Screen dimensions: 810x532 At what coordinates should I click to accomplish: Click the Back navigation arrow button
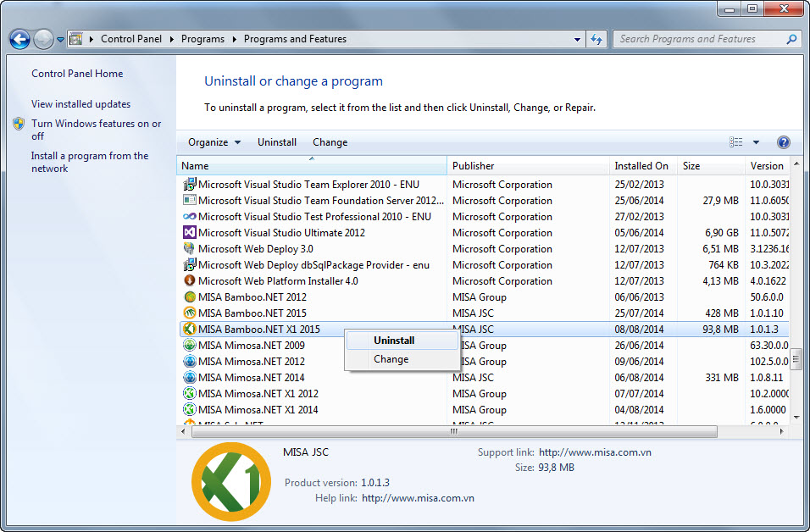[19, 39]
